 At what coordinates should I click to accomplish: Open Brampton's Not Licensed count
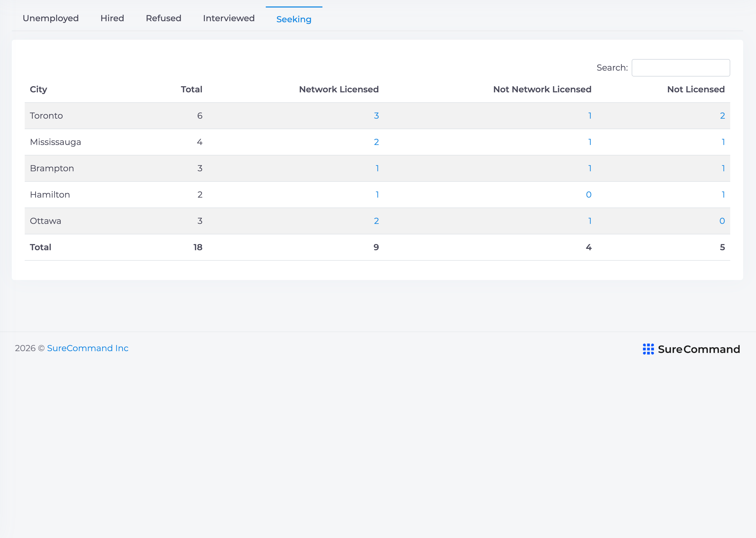pyautogui.click(x=723, y=168)
